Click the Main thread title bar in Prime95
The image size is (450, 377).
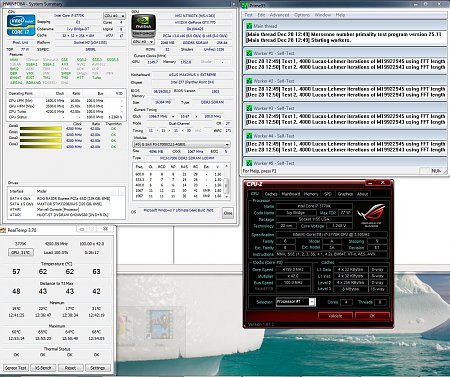pyautogui.click(x=345, y=26)
